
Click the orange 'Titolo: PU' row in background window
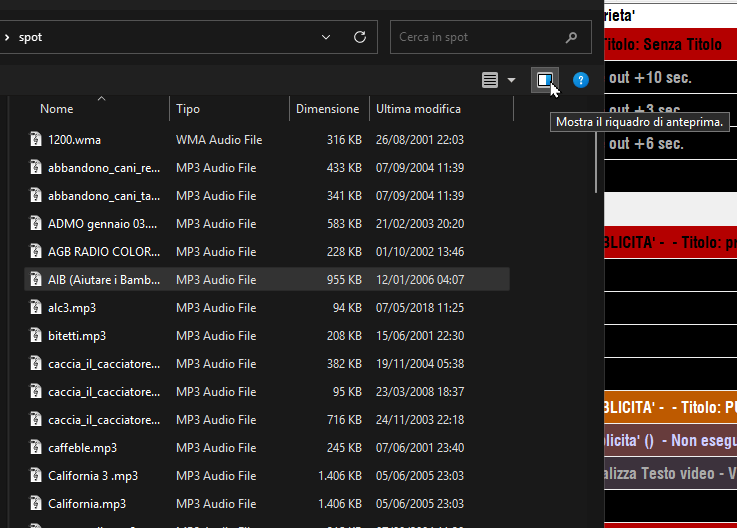coord(670,407)
